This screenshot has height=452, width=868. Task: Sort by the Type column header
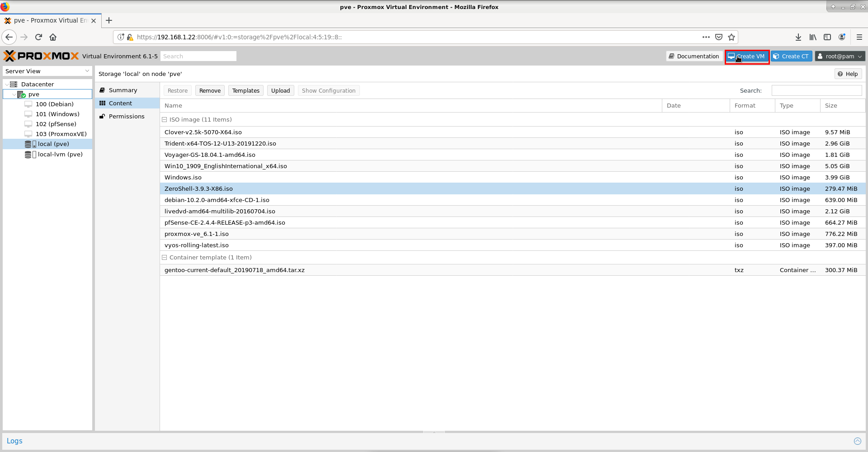pyautogui.click(x=797, y=106)
